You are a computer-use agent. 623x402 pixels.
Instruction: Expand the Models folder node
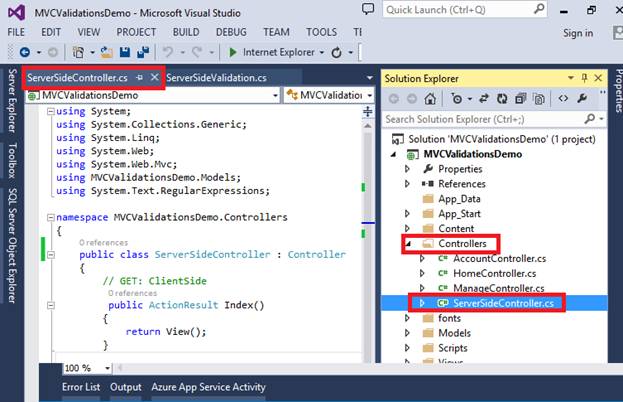click(407, 333)
